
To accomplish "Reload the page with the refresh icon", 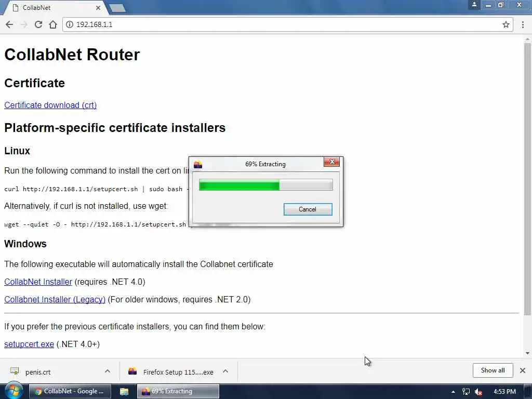I will [38, 24].
